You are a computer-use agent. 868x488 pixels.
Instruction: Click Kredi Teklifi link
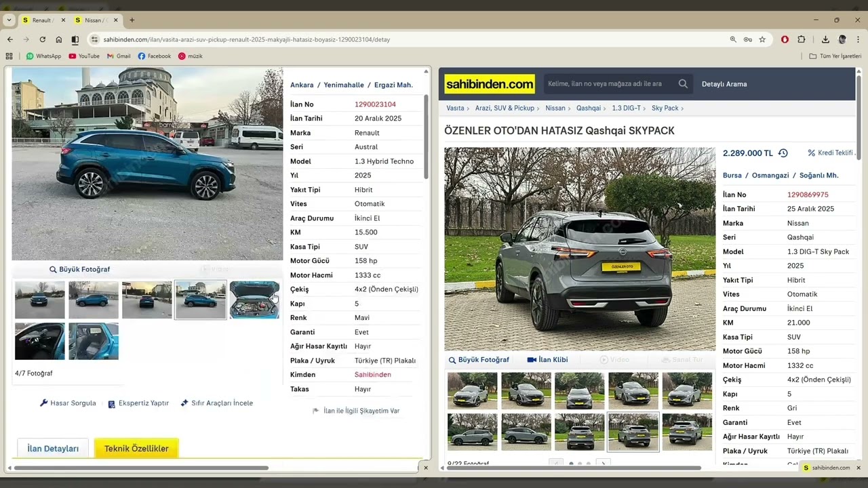click(x=831, y=153)
